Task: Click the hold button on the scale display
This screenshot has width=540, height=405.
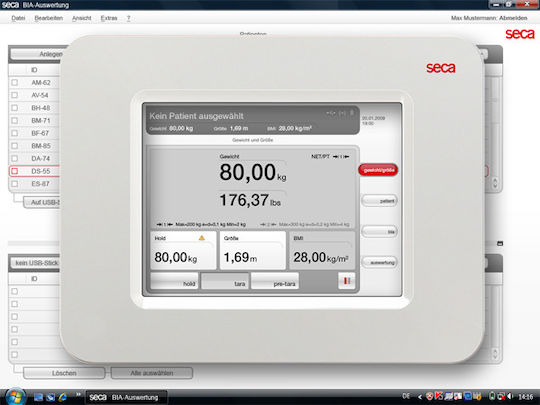Action: point(175,281)
